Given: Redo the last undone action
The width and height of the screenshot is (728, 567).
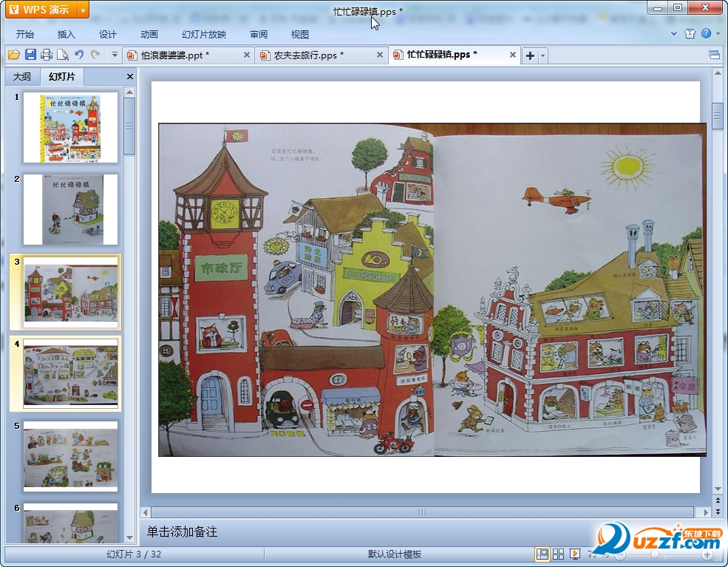Looking at the screenshot, I should (x=95, y=55).
